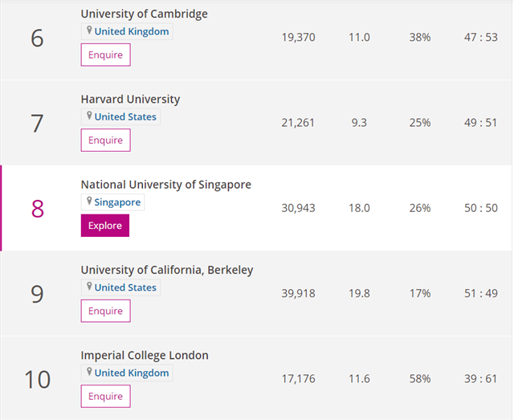The height and width of the screenshot is (420, 514).
Task: Click Enquire for University of California, Berkeley
Action: pyautogui.click(x=105, y=311)
